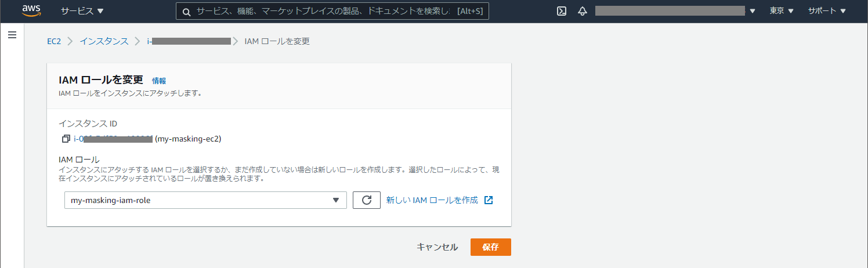Click 新しい IAM ロールを作成 link
The image size is (868, 268).
point(432,200)
